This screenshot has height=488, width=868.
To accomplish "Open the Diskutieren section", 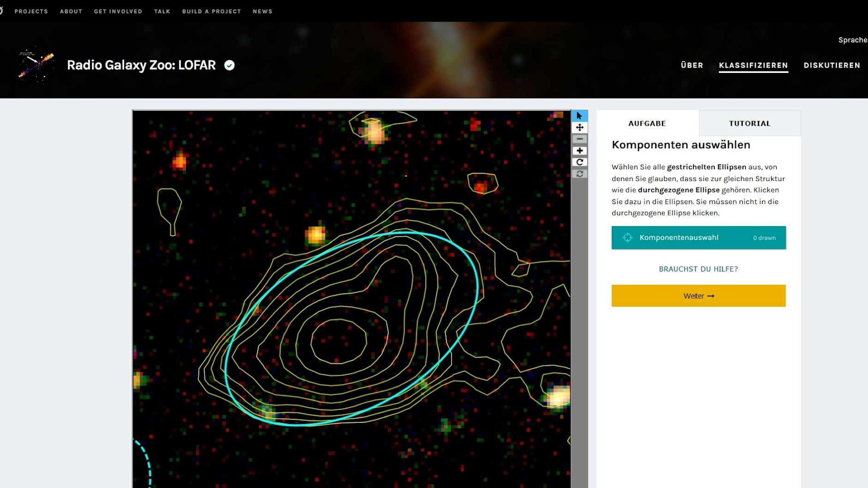I will pyautogui.click(x=832, y=66).
